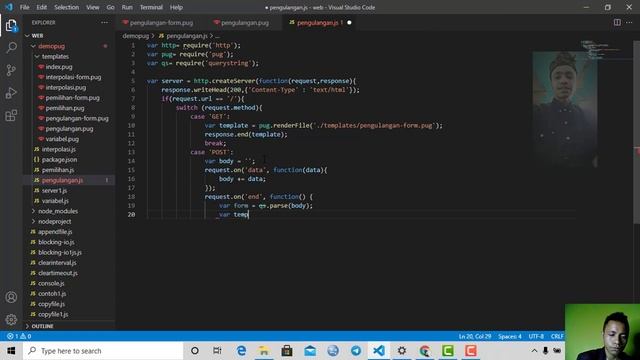Image resolution: width=640 pixels, height=360 pixels.
Task: Open pemilihan-form.pug file
Action: [72, 98]
